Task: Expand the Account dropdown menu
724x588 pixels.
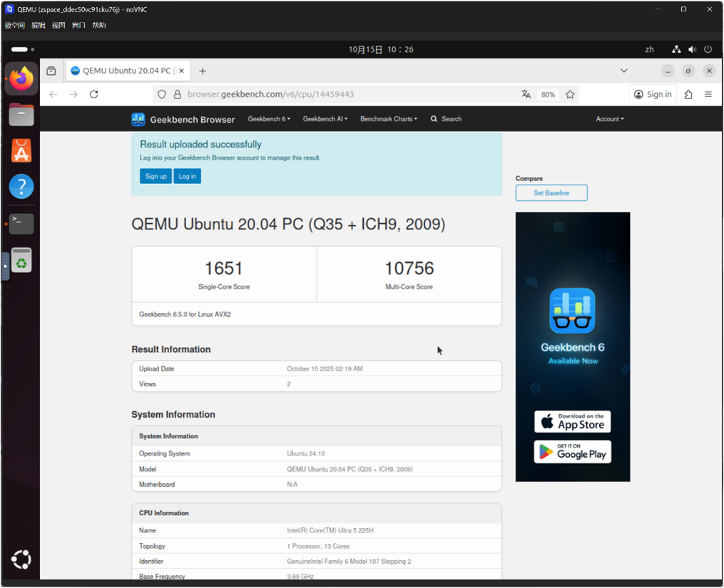Action: tap(609, 119)
